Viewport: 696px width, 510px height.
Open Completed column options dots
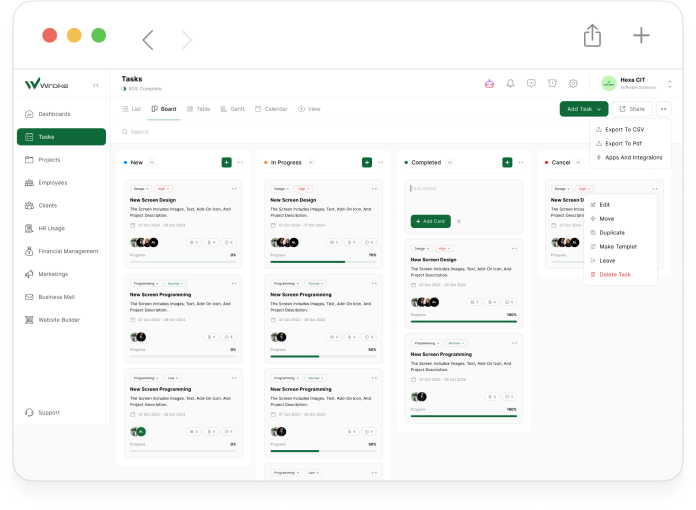coord(521,162)
